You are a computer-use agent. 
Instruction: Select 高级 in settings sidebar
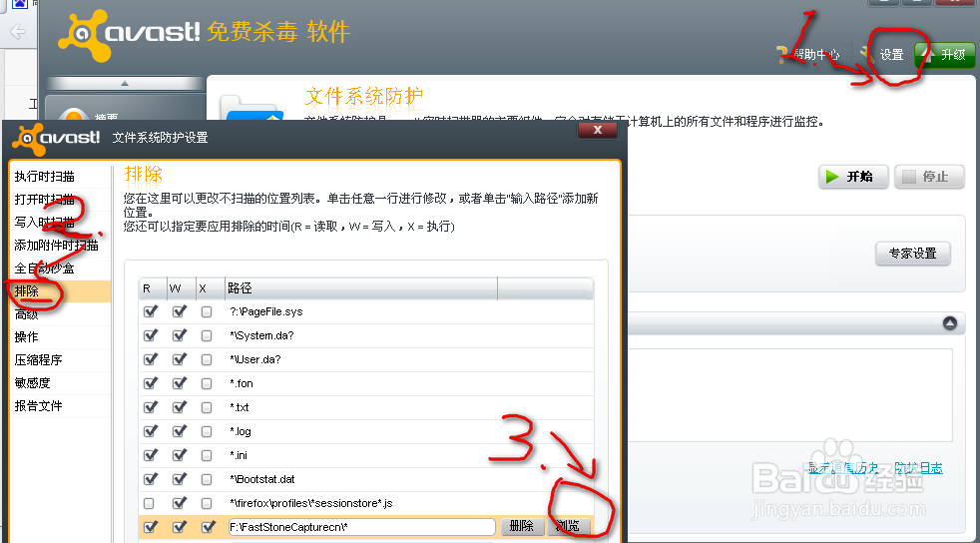coord(26,314)
